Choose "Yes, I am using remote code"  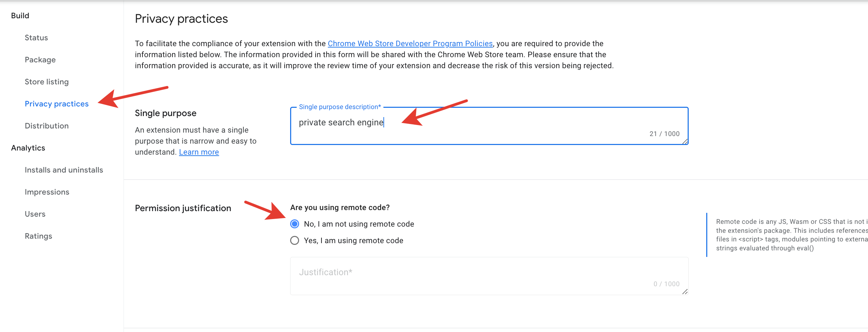click(x=295, y=240)
